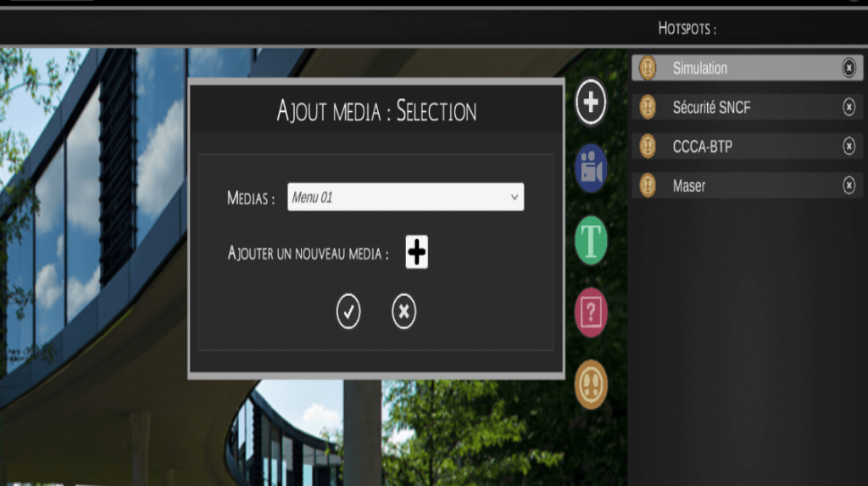Open the Medias dropdown showing Menu 01
Image resolution: width=868 pixels, height=486 pixels.
tap(405, 197)
